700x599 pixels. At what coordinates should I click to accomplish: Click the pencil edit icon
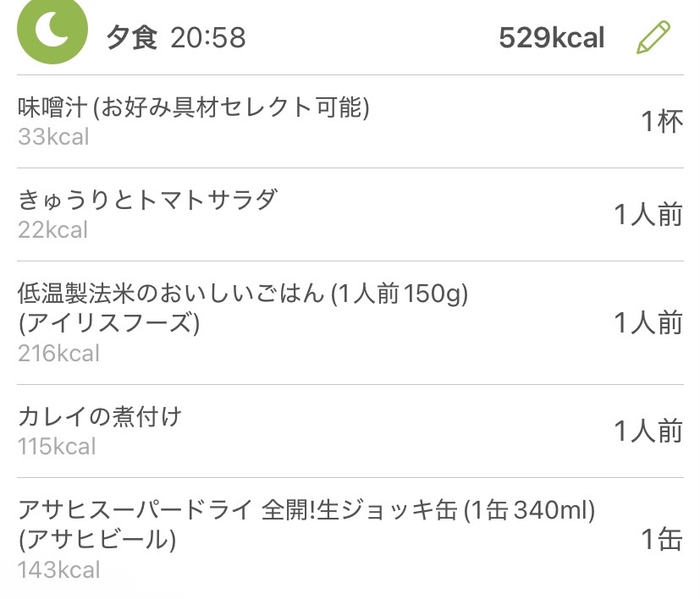click(x=653, y=38)
